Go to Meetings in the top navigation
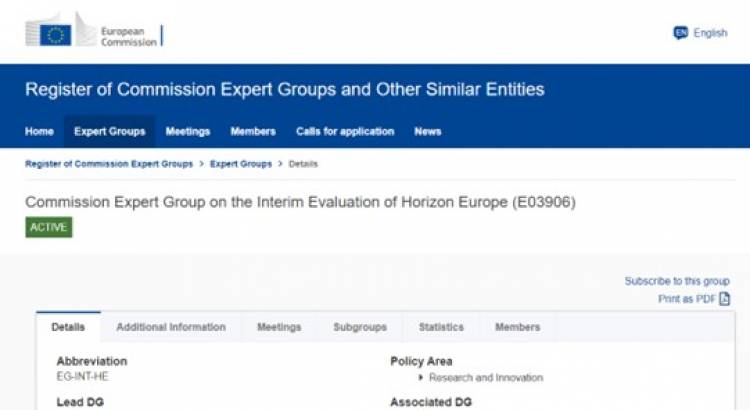Image resolution: width=750 pixels, height=410 pixels. (x=188, y=132)
